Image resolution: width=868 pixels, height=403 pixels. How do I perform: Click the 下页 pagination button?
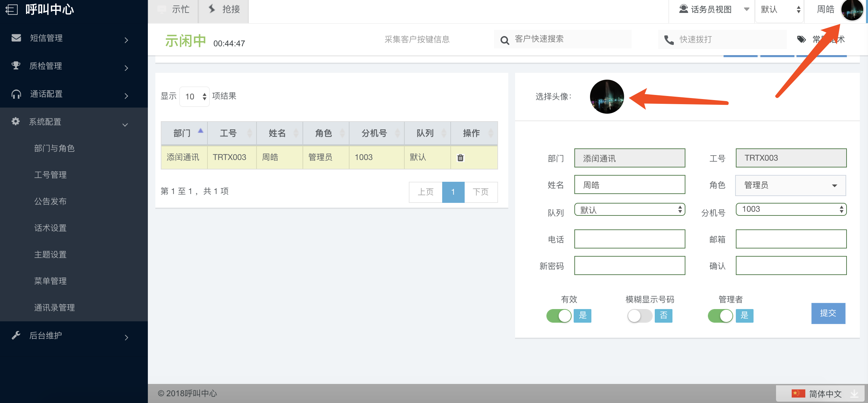coord(481,192)
